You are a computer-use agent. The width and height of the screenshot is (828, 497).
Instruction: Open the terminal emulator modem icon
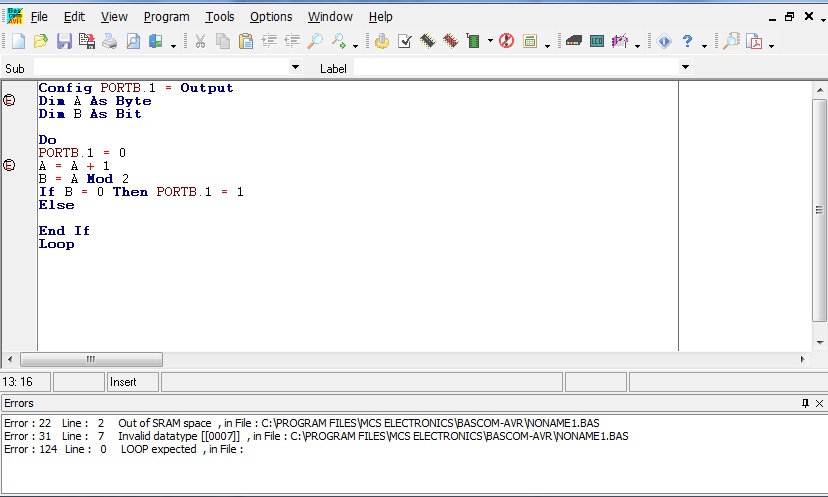click(573, 41)
